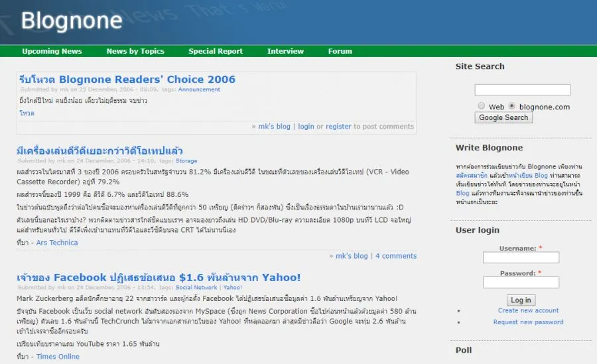Open the Forum tab

[x=340, y=51]
